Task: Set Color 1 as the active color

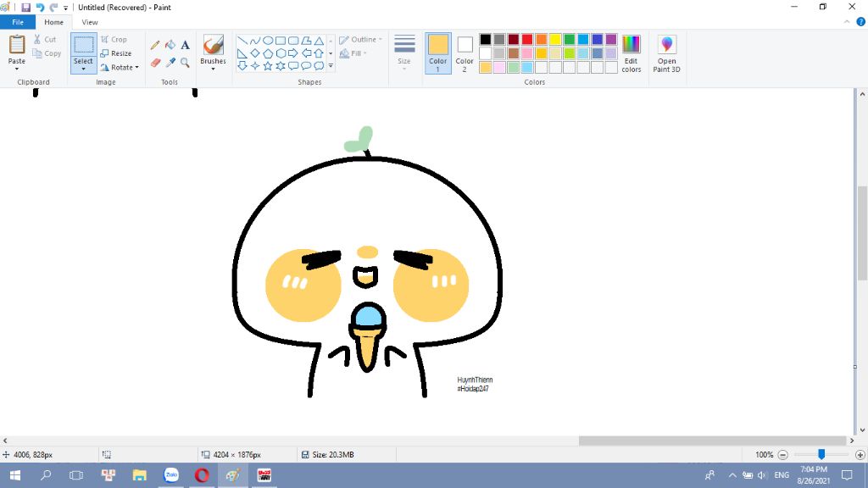Action: 438,53
